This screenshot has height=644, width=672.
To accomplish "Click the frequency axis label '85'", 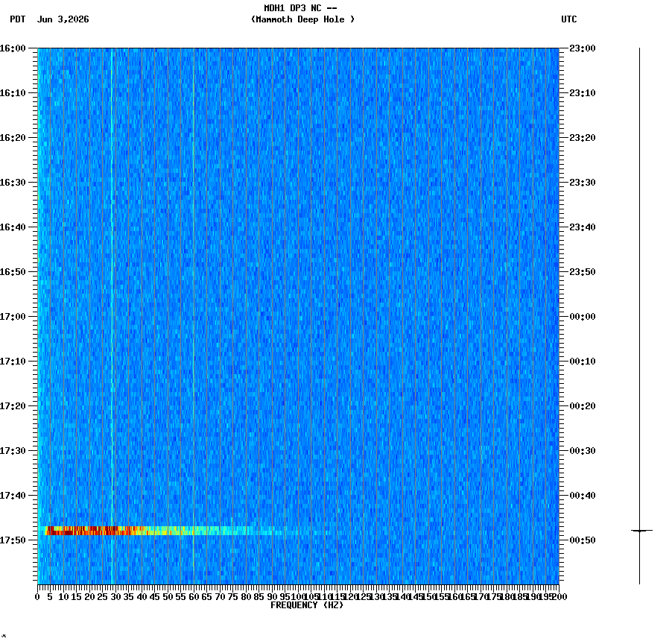I will (x=259, y=597).
